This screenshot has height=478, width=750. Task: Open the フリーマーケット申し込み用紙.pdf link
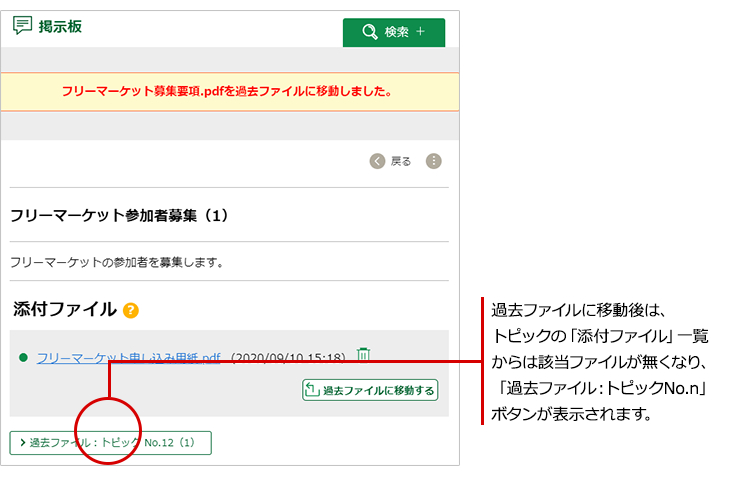coord(128,357)
